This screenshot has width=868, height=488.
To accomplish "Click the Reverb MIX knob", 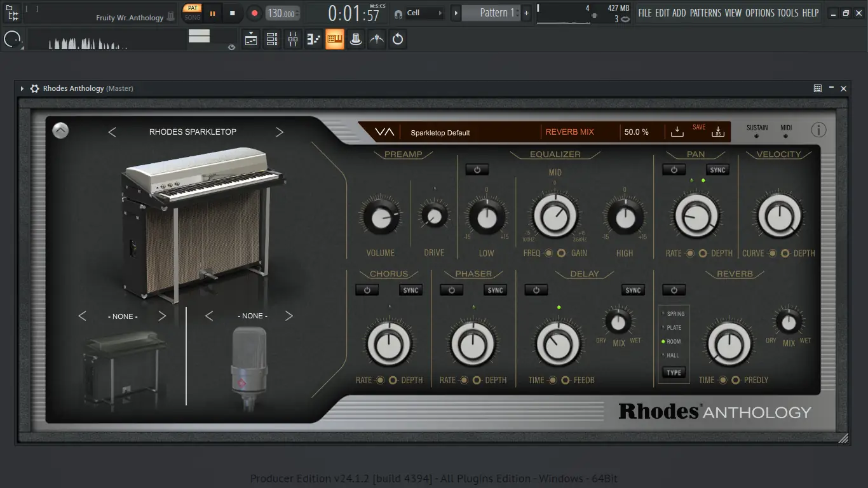I will [789, 322].
